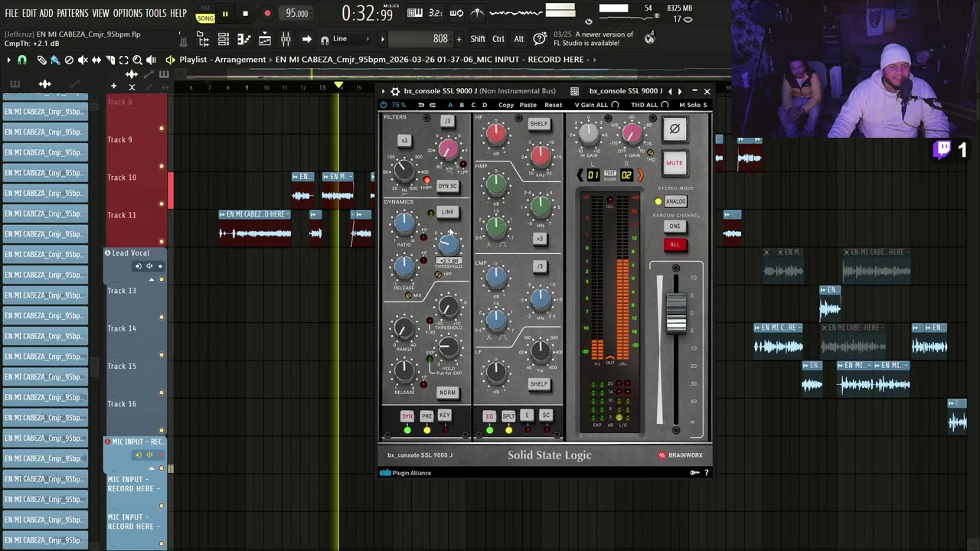The height and width of the screenshot is (551, 980).
Task: Open the ADD menu
Action: coord(47,13)
